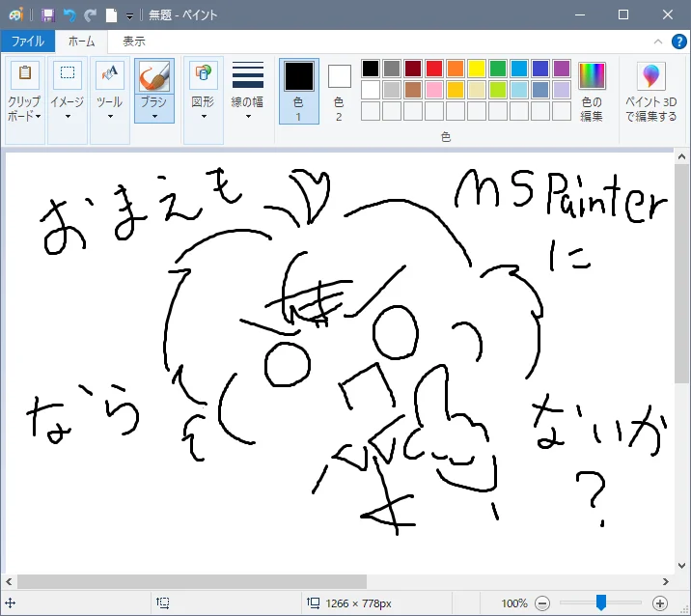Pick the orange color swatch
The width and height of the screenshot is (691, 616).
tap(456, 69)
